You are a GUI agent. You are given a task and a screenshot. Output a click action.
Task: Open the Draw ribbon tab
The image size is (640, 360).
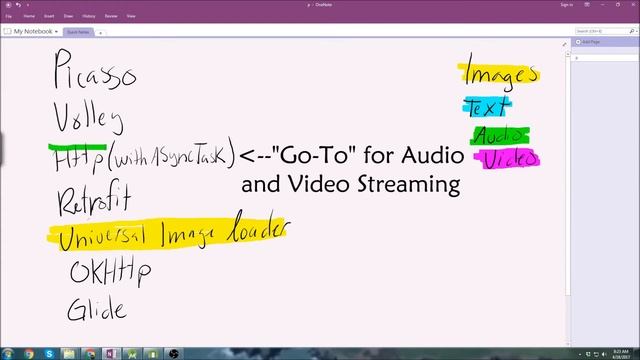68,16
